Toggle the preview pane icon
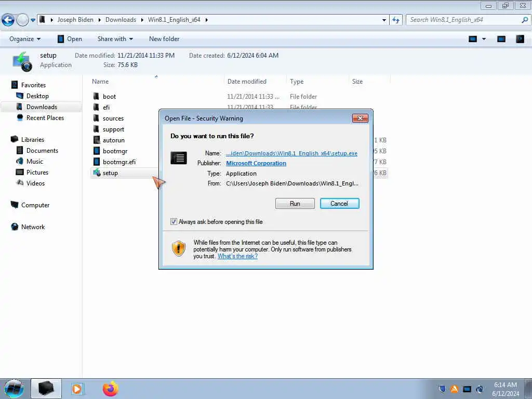532x399 pixels. [501, 39]
